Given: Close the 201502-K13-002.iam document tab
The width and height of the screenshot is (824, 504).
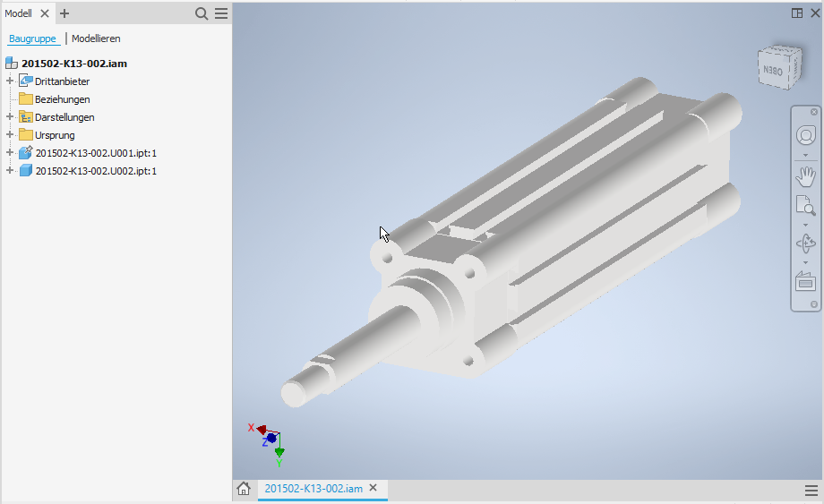Looking at the screenshot, I should click(373, 489).
